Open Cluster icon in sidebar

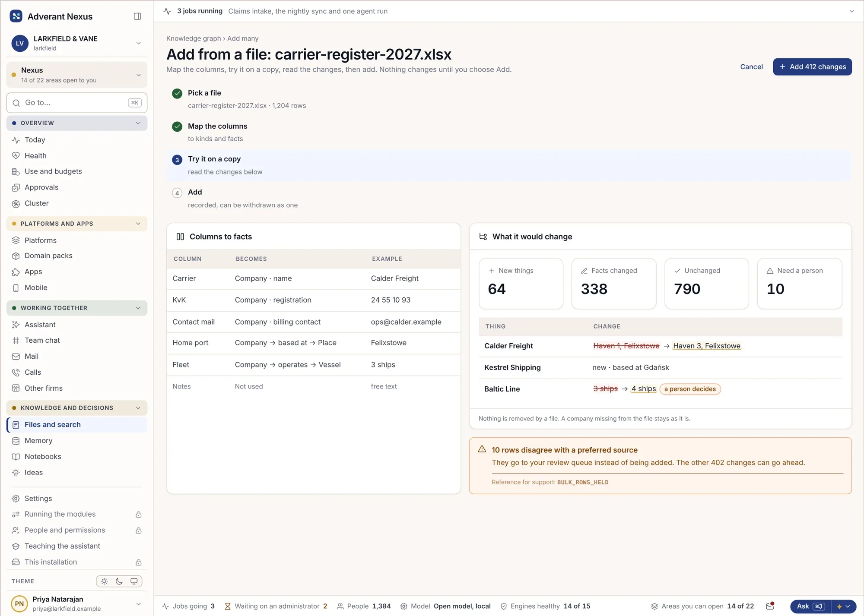(16, 203)
